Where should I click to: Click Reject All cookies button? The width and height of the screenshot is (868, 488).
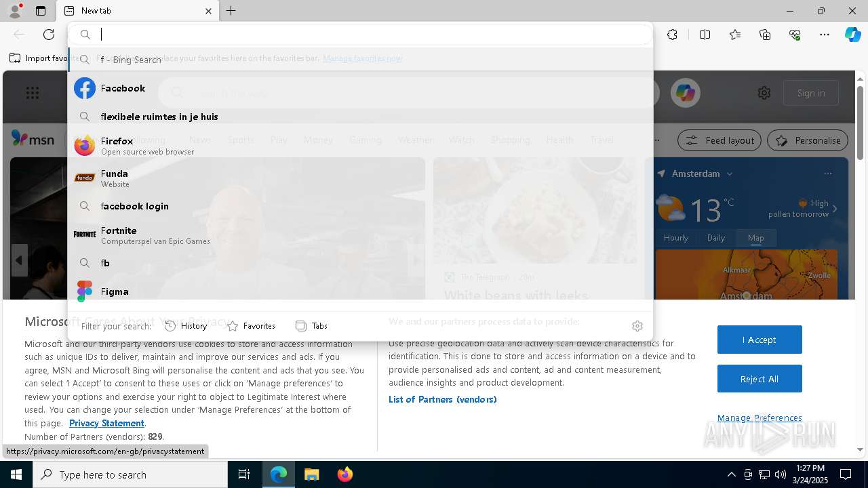(759, 379)
